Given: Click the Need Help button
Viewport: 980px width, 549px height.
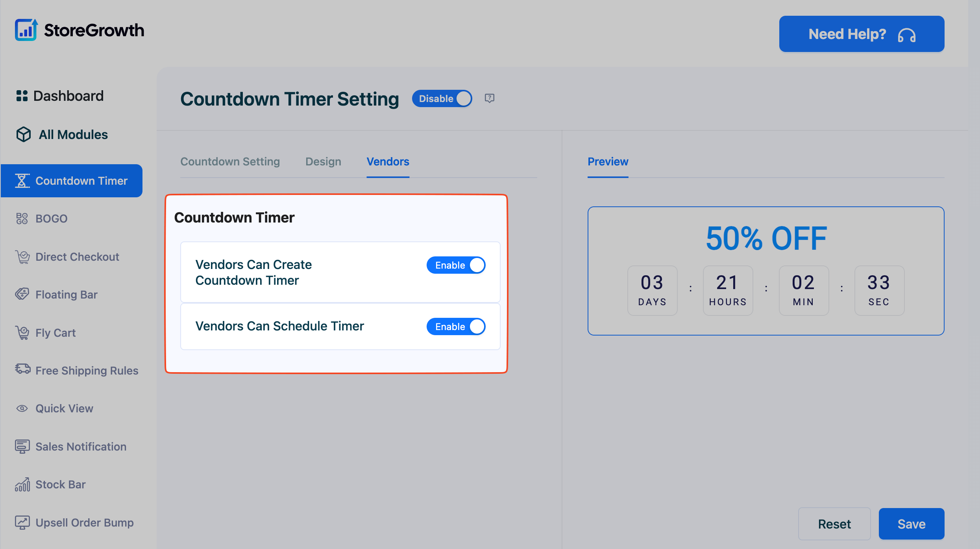Looking at the screenshot, I should (861, 34).
